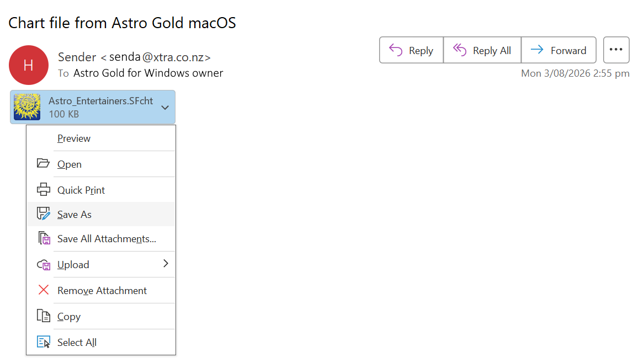Click the Open folder icon

click(x=43, y=163)
